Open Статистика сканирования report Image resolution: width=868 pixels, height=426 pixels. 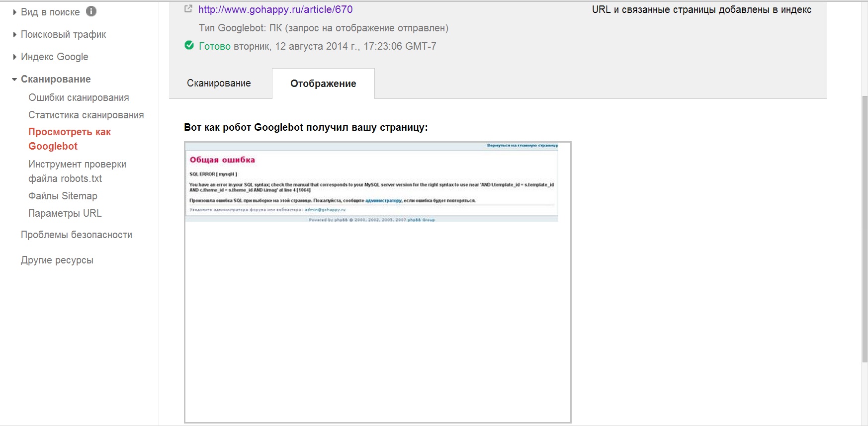click(86, 115)
